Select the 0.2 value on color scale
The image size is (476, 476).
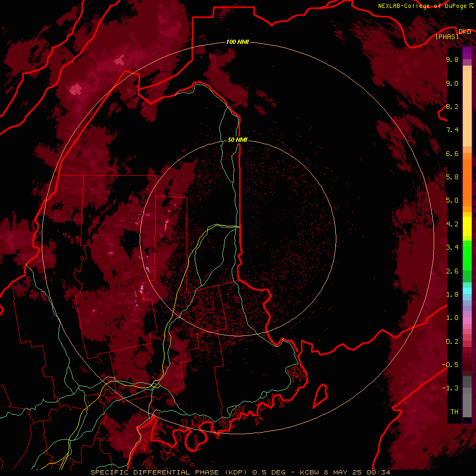(x=452, y=342)
